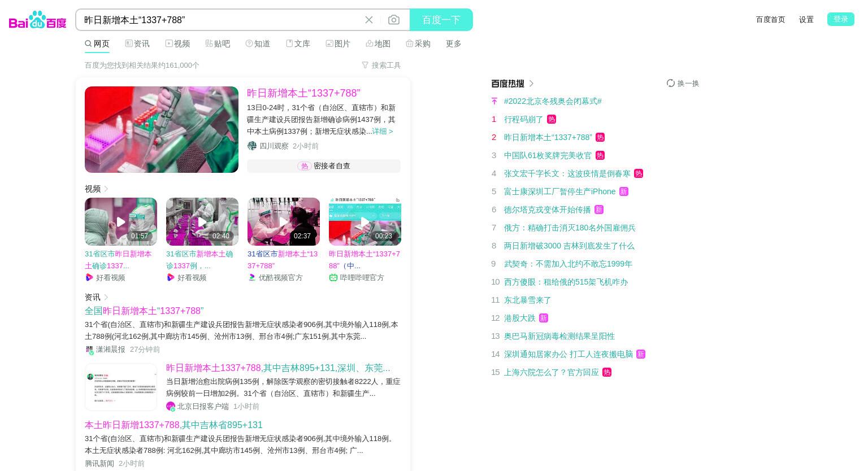
Task: Open the article 昨日新增本土1337+788,其中吉林895+131
Action: point(278,368)
